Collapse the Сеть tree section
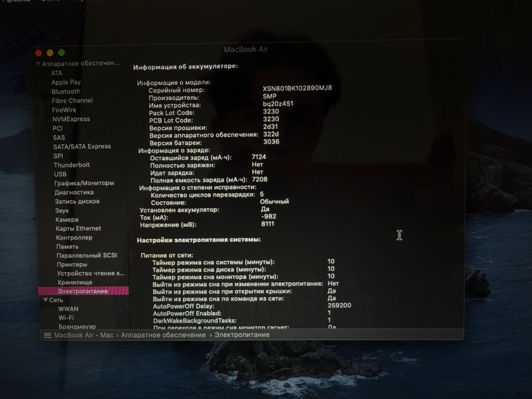 [45, 300]
